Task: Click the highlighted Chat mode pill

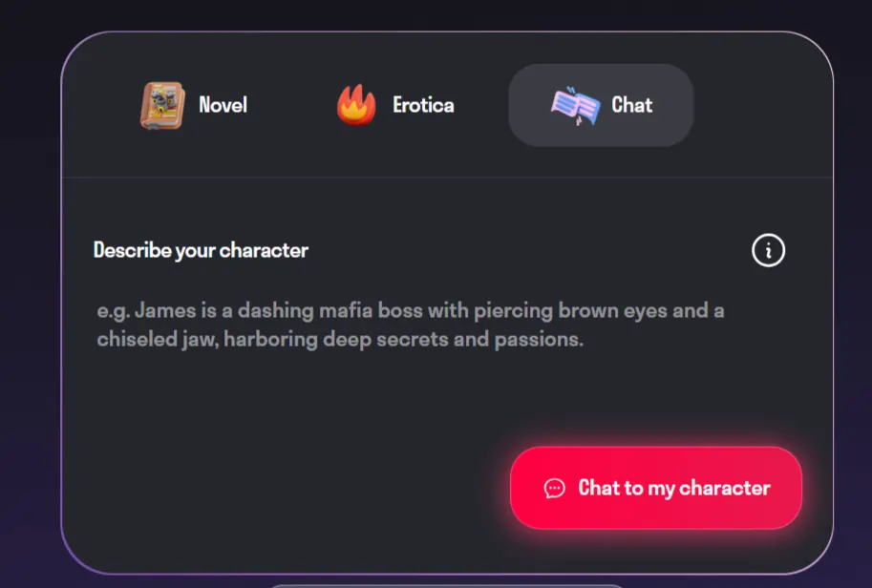Action: [600, 105]
